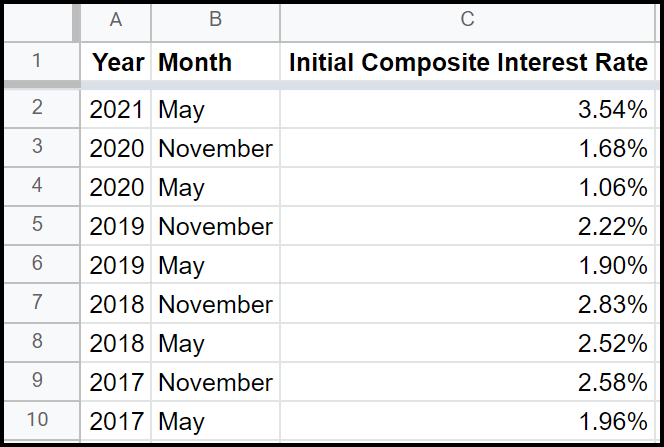Click the cell with 2.83%
Viewport: 664px width, 447px height.
(468, 304)
